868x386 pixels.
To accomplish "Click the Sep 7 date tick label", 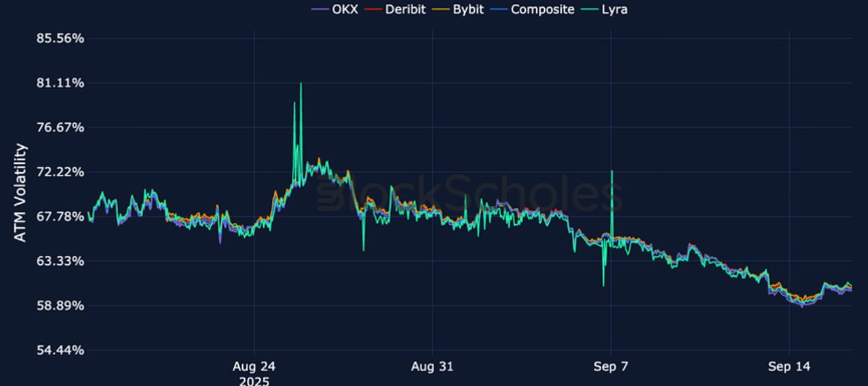I will coord(611,367).
